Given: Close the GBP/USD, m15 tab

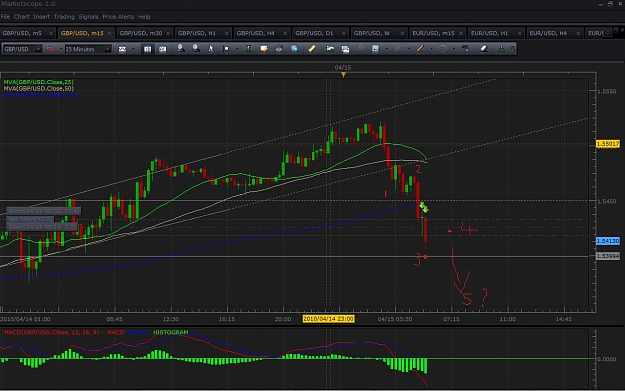Looking at the screenshot, I should coord(109,33).
